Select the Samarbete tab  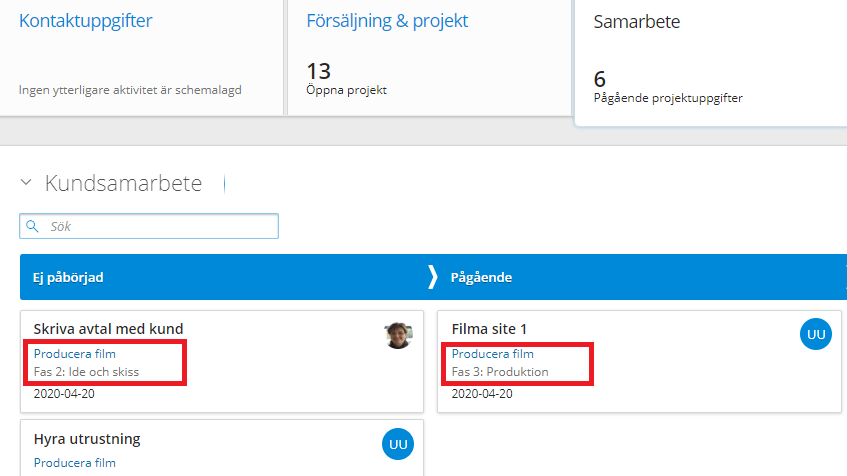(637, 22)
